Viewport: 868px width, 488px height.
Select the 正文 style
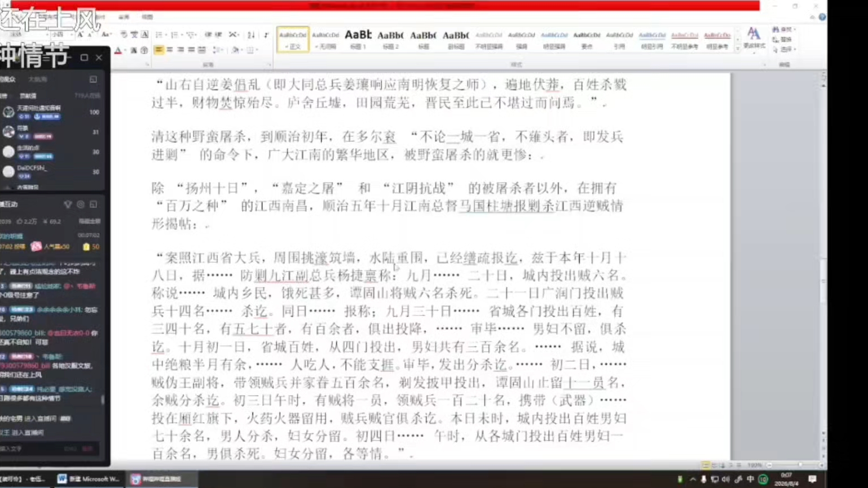pos(293,39)
